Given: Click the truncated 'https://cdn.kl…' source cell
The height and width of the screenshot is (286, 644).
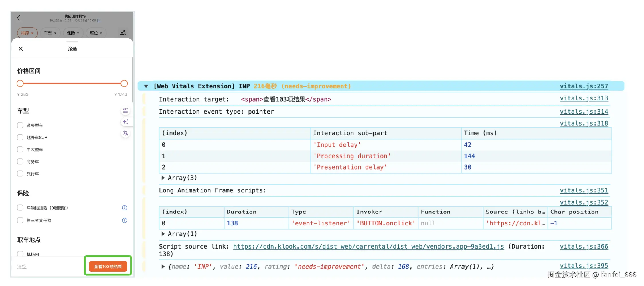Looking at the screenshot, I should click(x=515, y=223).
